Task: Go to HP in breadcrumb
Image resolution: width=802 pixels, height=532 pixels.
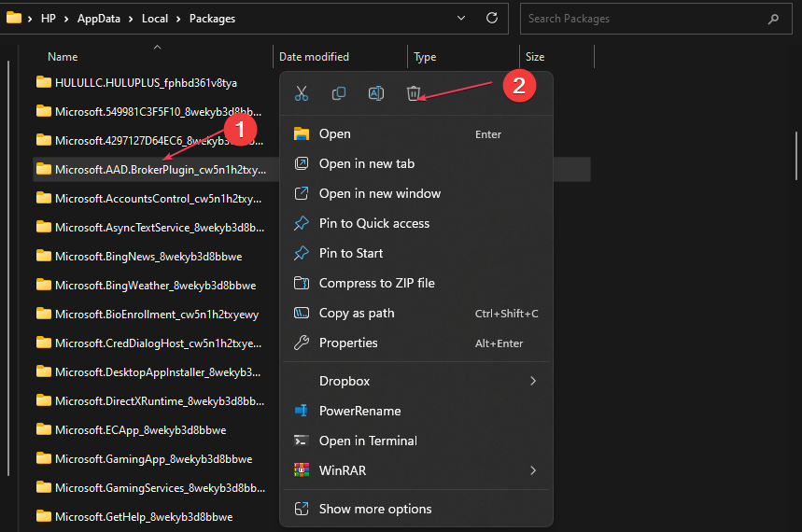Action: 49,19
